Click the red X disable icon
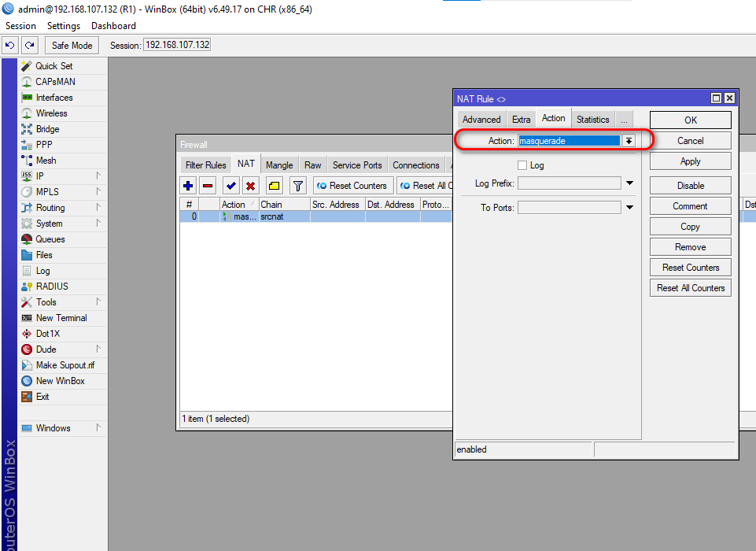The width and height of the screenshot is (756, 551). tap(250, 186)
